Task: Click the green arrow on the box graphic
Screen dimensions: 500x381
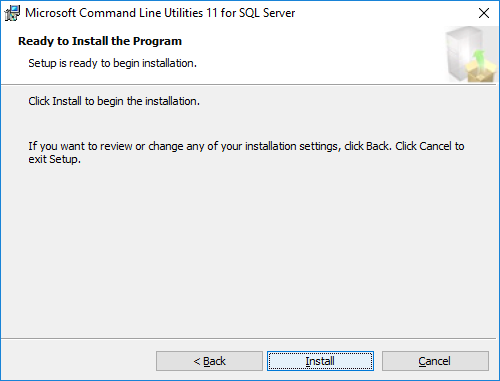Action: coord(480,58)
